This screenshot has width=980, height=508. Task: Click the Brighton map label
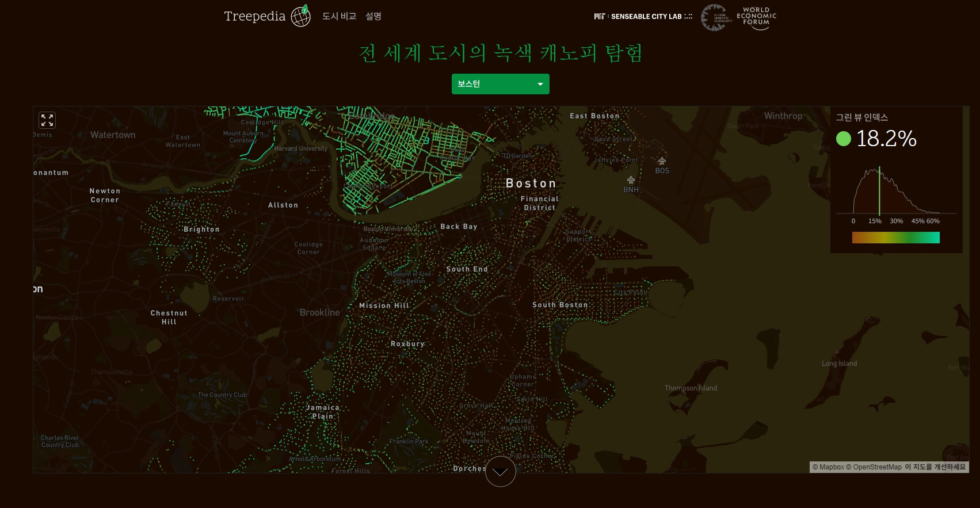[x=201, y=229]
